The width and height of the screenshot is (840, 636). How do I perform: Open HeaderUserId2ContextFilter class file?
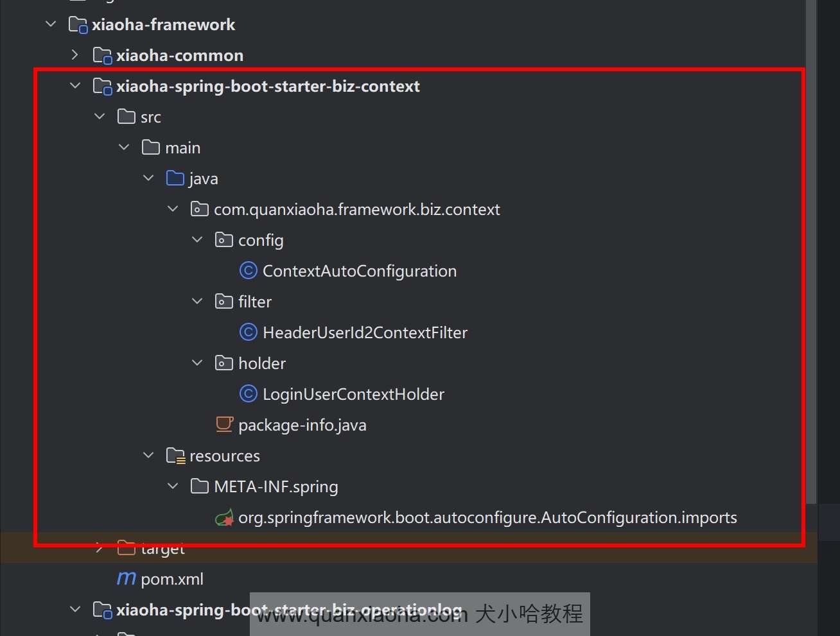click(x=365, y=333)
